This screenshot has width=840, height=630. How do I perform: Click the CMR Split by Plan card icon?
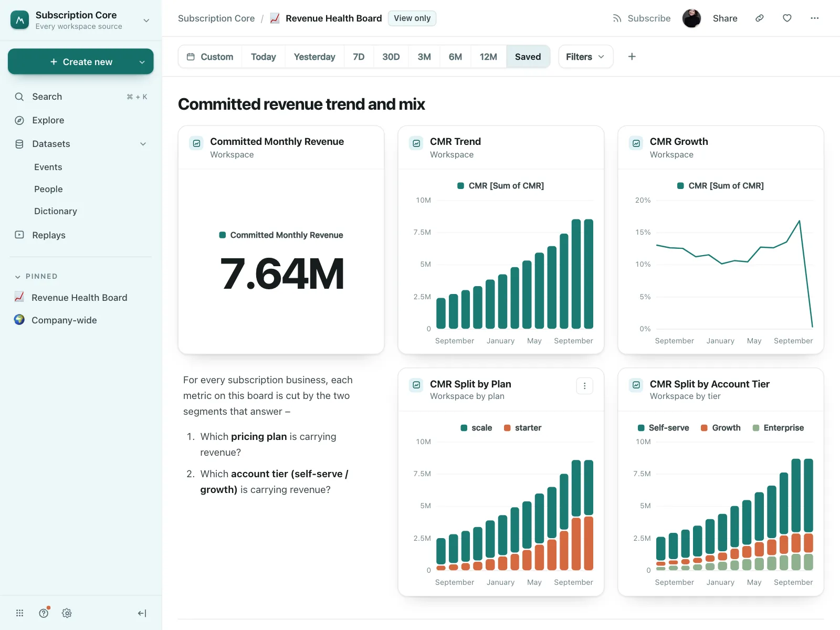416,385
